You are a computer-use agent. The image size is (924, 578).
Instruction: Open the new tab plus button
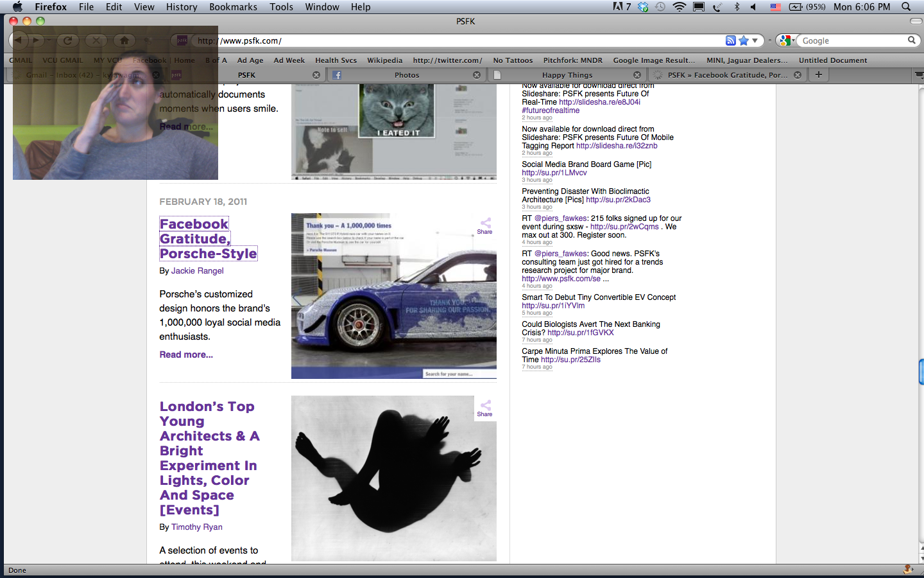(x=818, y=74)
